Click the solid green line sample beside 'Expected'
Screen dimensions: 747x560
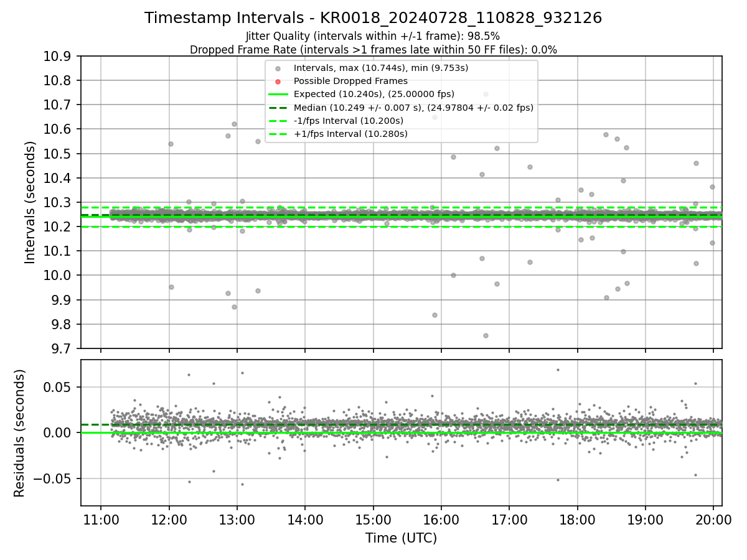coord(278,95)
